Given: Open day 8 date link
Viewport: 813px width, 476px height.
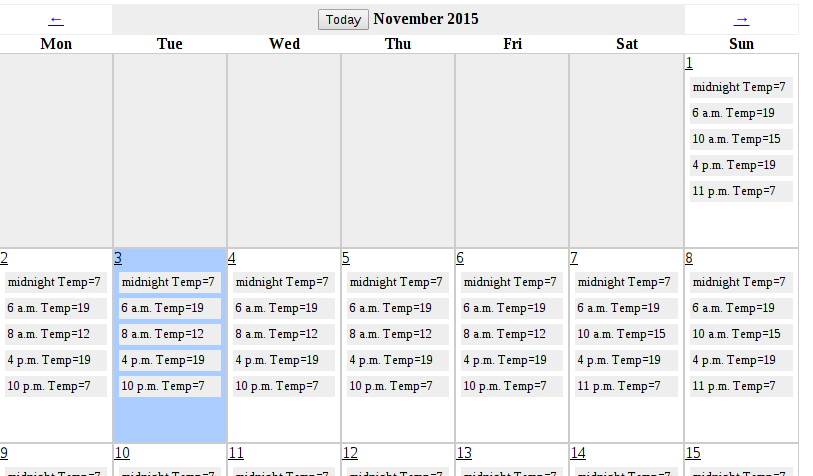Looking at the screenshot, I should pos(689,258).
